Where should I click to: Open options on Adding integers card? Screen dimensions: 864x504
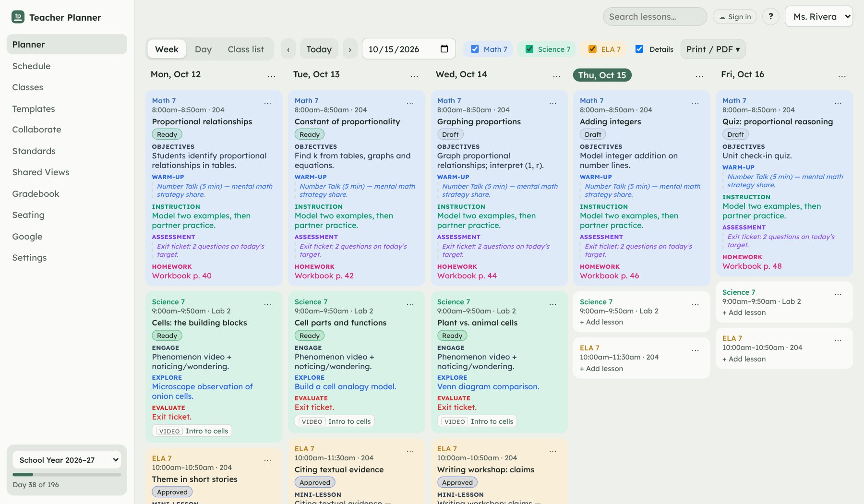point(696,103)
